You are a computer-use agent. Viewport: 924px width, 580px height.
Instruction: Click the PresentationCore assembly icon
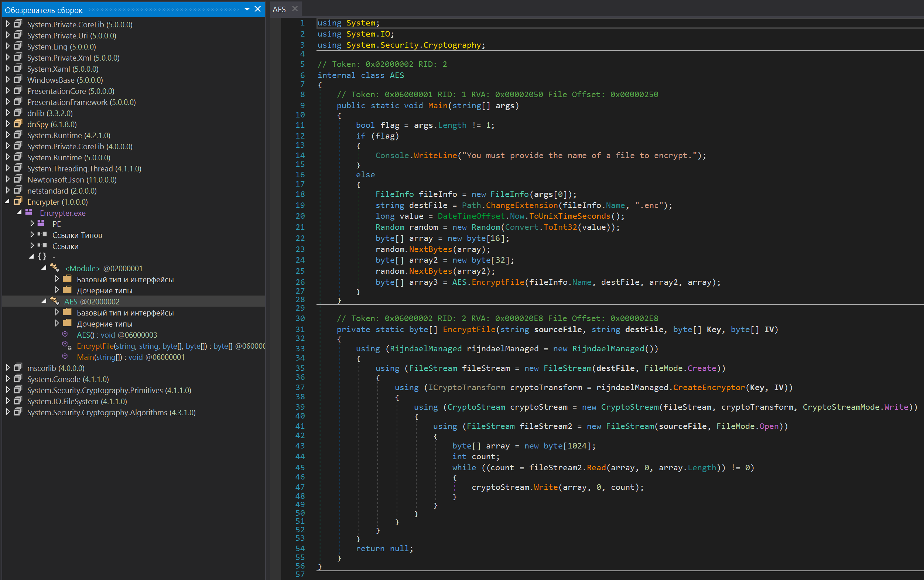[18, 91]
